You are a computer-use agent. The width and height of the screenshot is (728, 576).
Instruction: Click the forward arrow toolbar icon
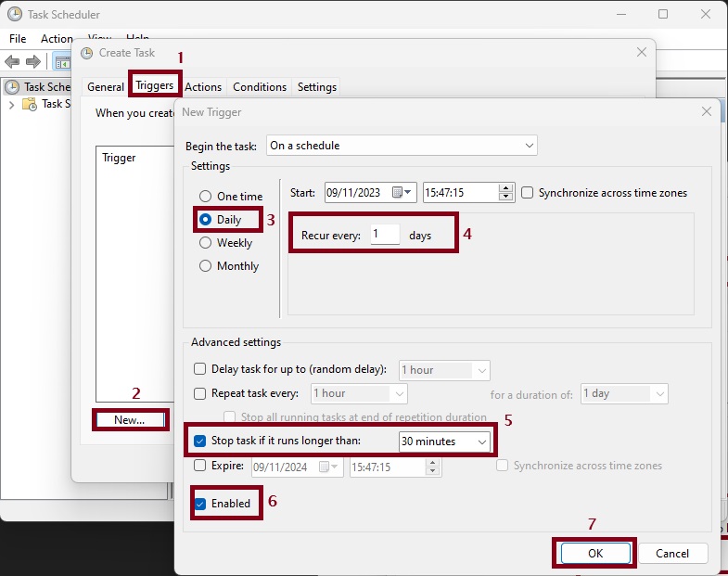tap(33, 61)
